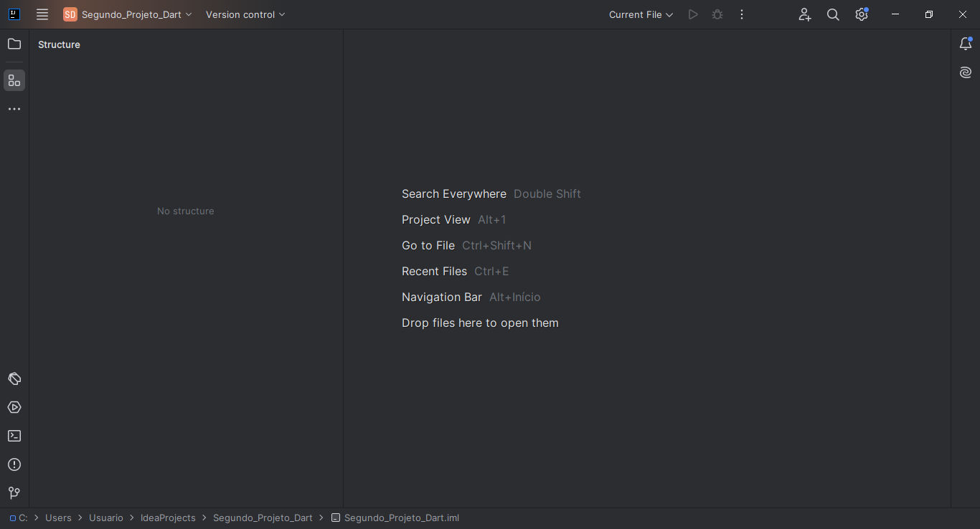Open More Actions vertical dots menu
Viewport: 980px width, 529px height.
tap(742, 14)
